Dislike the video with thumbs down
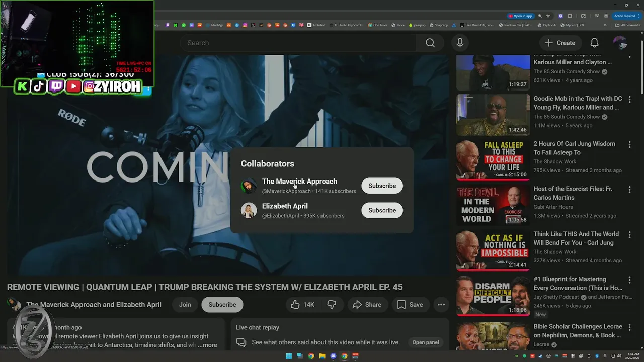Viewport: 644px width, 362px height. point(332,304)
